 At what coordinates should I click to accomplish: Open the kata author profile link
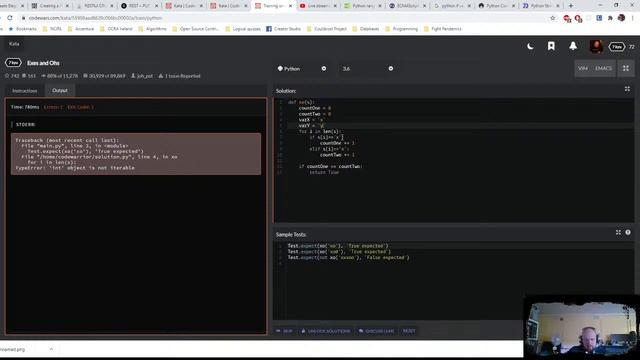point(142,76)
